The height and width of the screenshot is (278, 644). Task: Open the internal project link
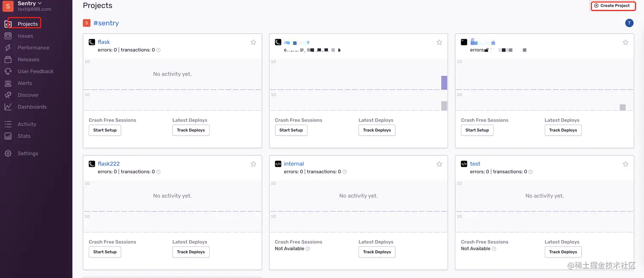(x=294, y=164)
